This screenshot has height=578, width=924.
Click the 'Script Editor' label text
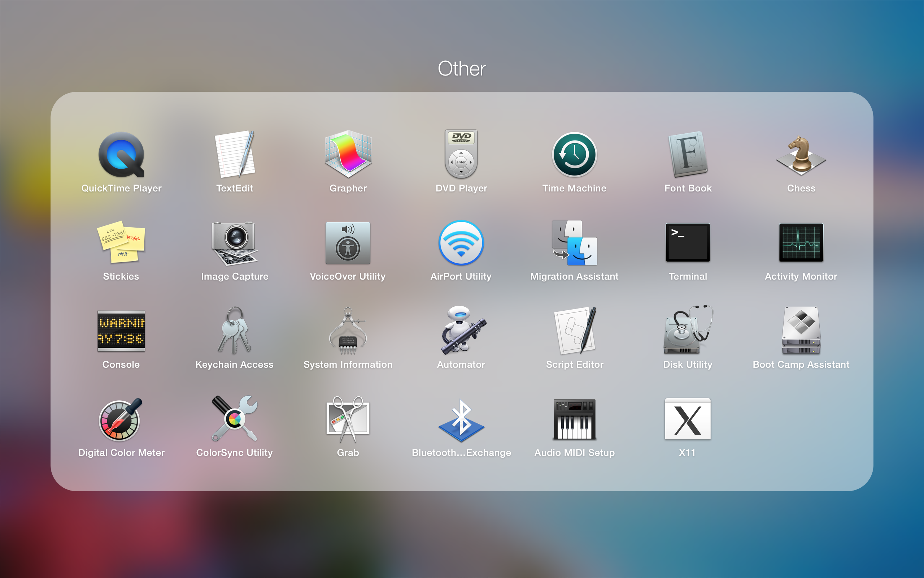(575, 365)
